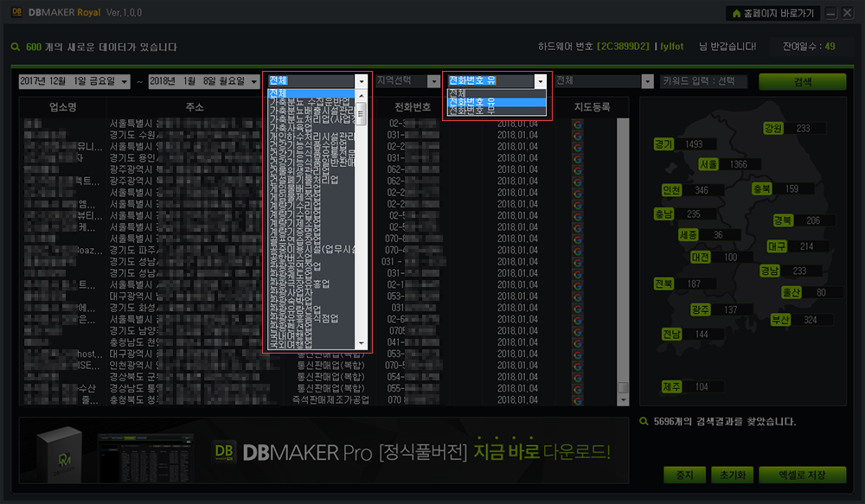Click the 업소명 column header
Screen dimensions: 865x504
[63, 107]
